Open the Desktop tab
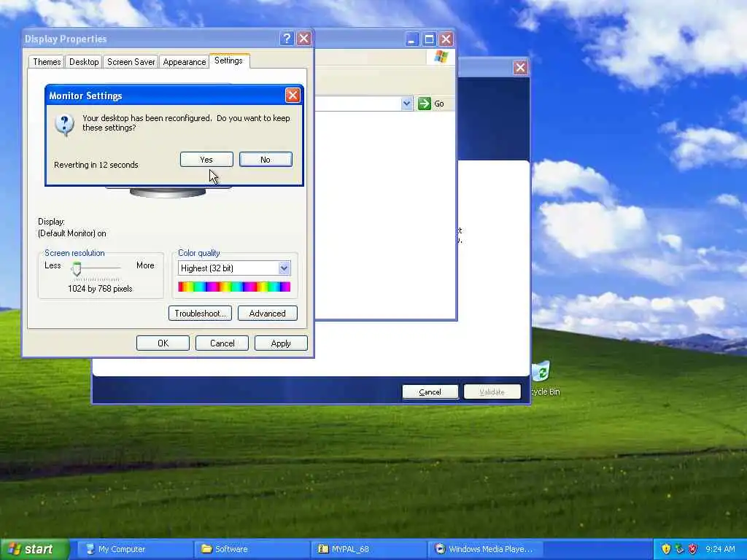 [84, 62]
